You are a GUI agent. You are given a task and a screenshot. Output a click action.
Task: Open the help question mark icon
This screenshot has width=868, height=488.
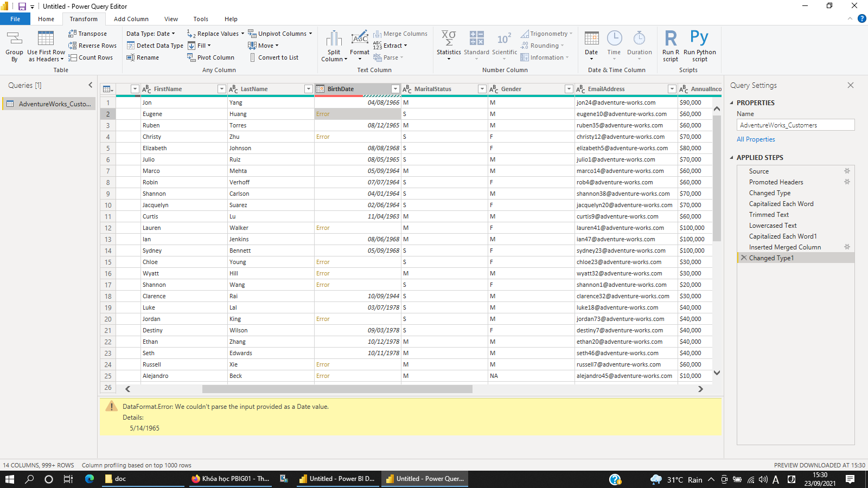[x=861, y=18]
